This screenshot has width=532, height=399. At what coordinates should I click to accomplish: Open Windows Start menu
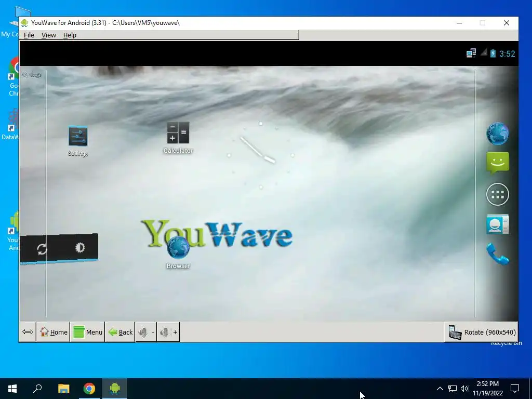tap(12, 389)
